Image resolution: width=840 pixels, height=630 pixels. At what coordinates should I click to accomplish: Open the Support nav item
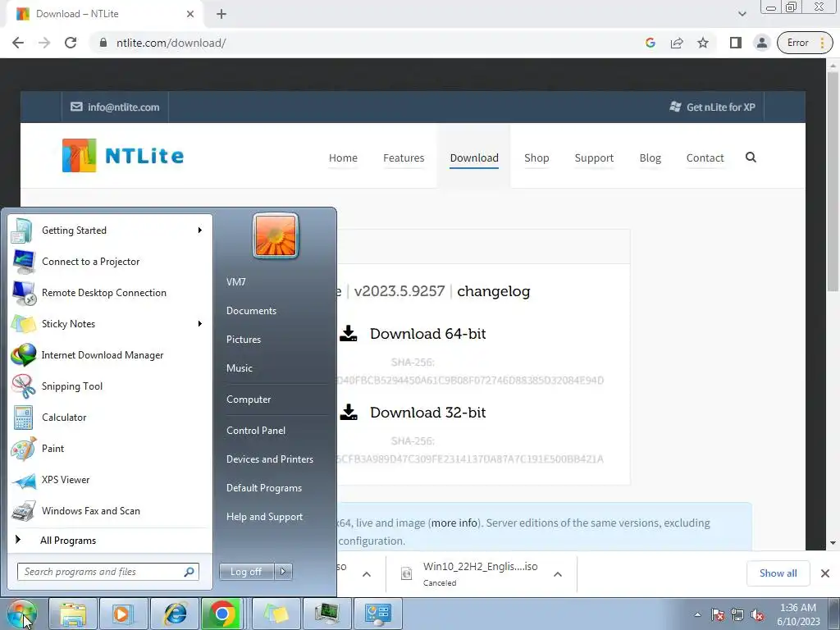[594, 158]
